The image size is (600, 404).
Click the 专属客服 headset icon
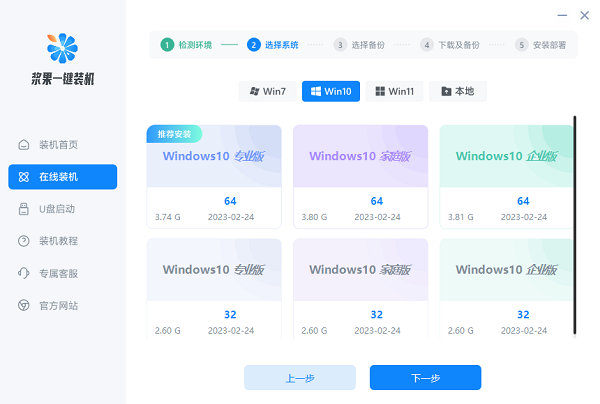coord(24,273)
